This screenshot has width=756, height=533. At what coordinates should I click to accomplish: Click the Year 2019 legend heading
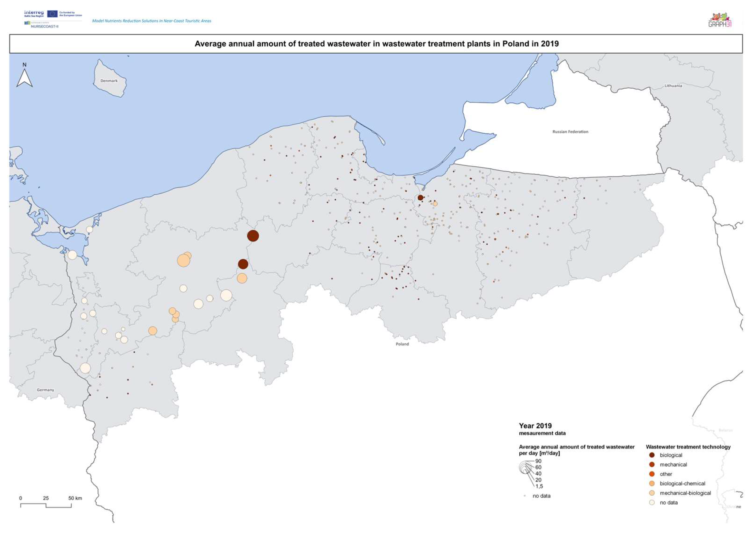(x=535, y=426)
